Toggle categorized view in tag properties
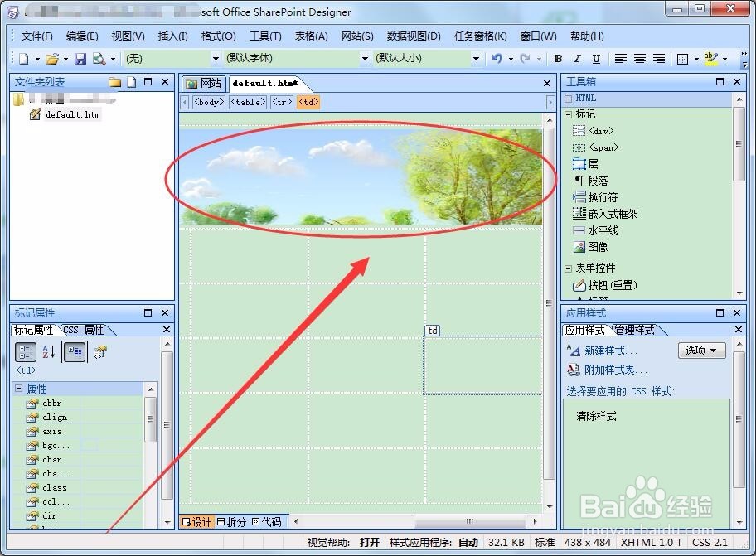The width and height of the screenshot is (756, 556). click(x=25, y=352)
